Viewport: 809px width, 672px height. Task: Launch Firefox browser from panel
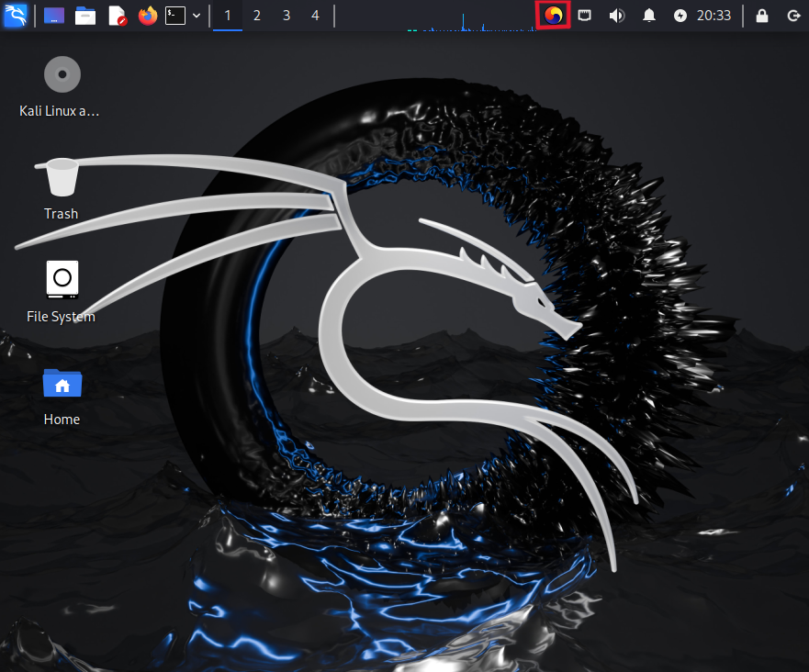pyautogui.click(x=148, y=16)
